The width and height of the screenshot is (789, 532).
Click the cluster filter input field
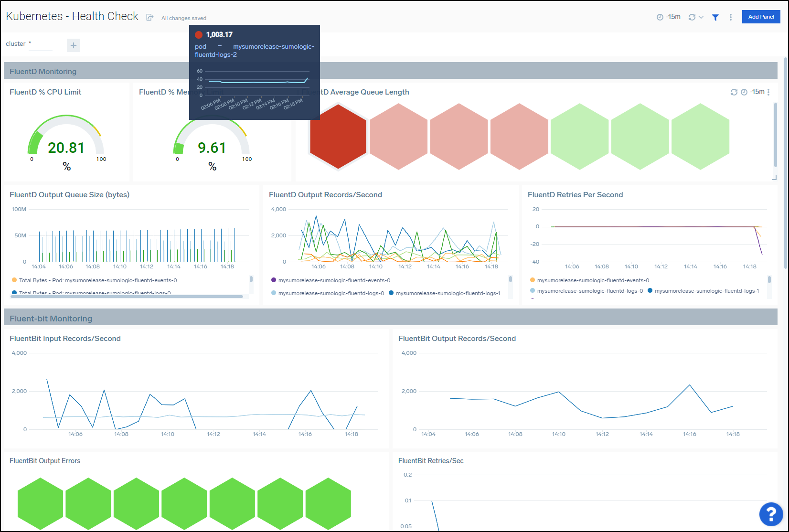click(41, 44)
